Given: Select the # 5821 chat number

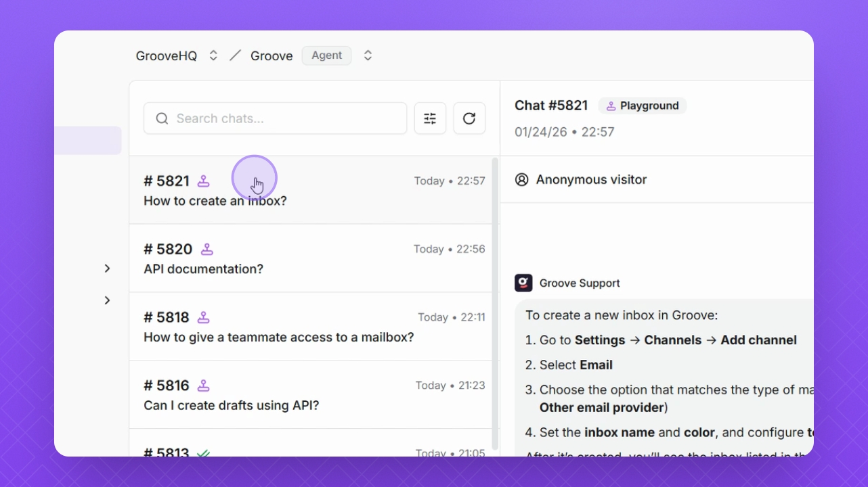Looking at the screenshot, I should tap(167, 181).
